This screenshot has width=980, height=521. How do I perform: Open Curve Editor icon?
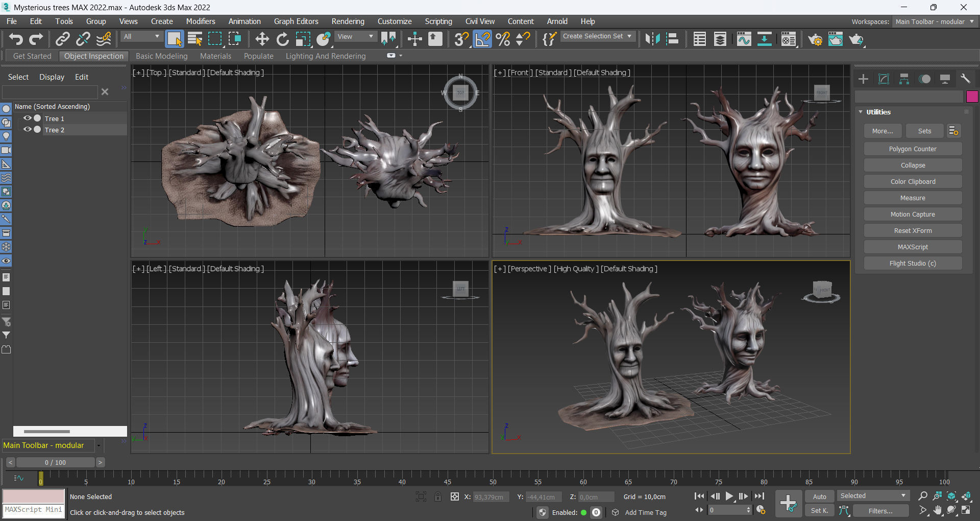744,39
